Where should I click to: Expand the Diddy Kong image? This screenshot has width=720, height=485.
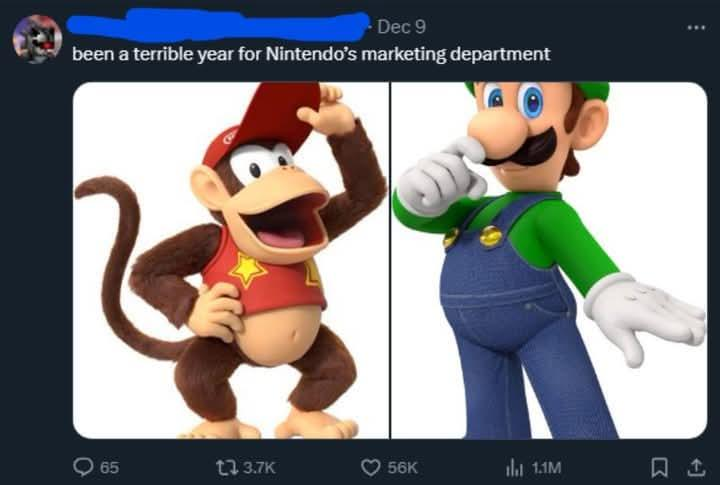point(231,260)
